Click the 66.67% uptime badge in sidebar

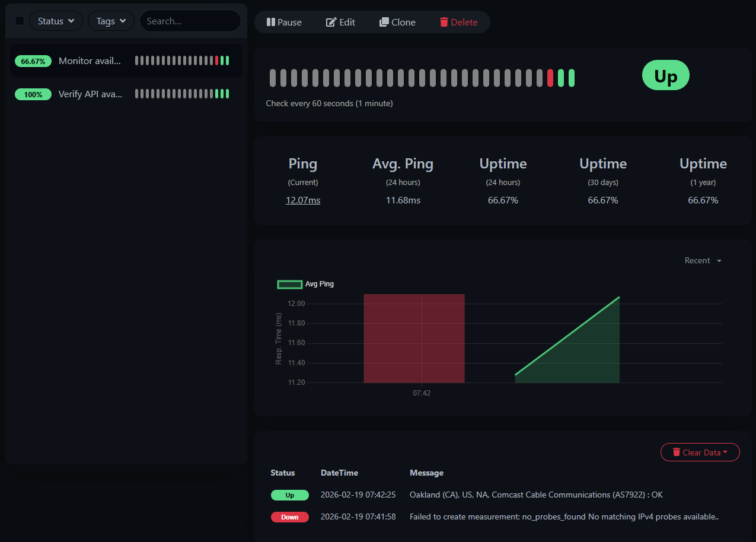point(33,61)
